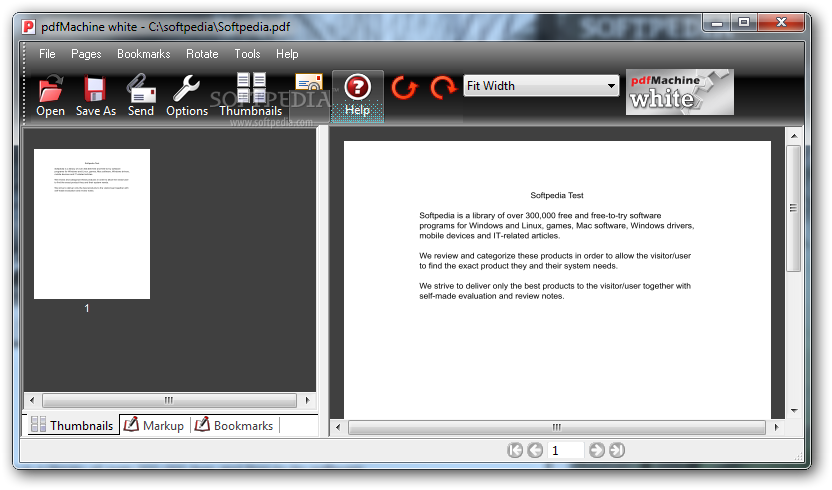Screen dimensions: 832x490
Task: Click the red Help question mark icon
Action: point(358,87)
